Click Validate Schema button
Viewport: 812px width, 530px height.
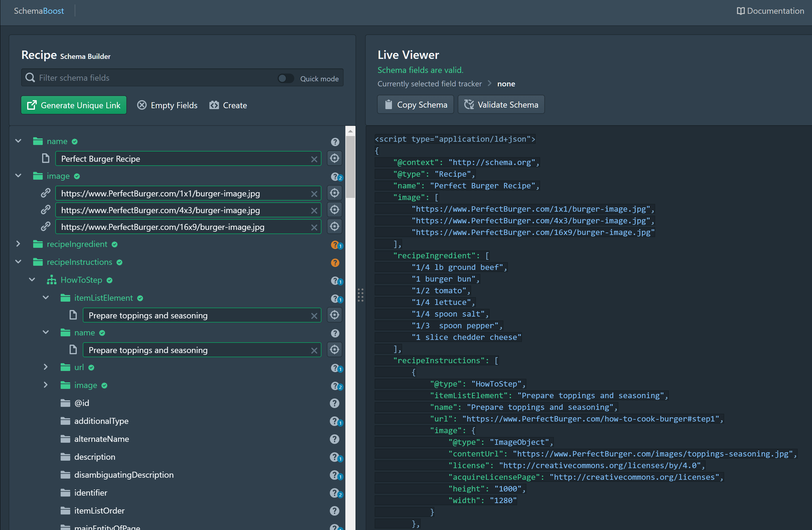coord(501,104)
